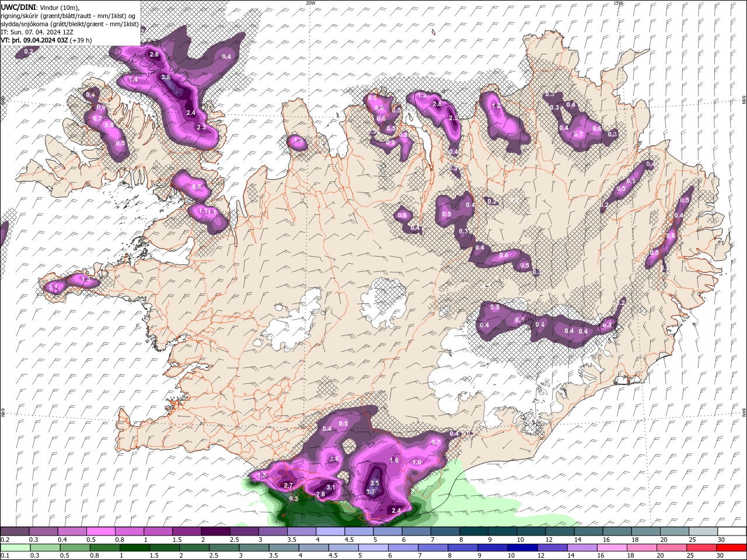The image size is (747, 560).
Task: Click the light grey 25–30 snow swatch
Action: click(703, 531)
